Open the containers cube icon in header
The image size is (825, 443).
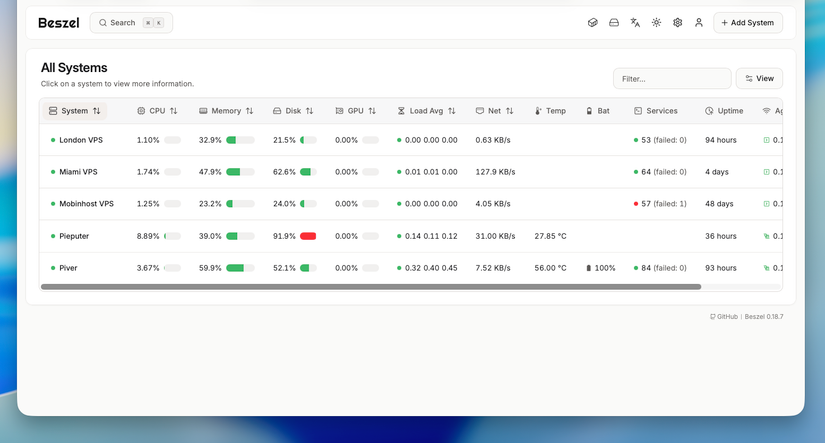click(x=592, y=23)
